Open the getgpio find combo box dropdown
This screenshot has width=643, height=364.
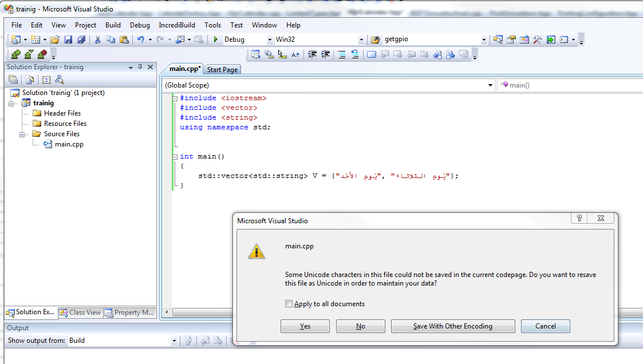[484, 39]
